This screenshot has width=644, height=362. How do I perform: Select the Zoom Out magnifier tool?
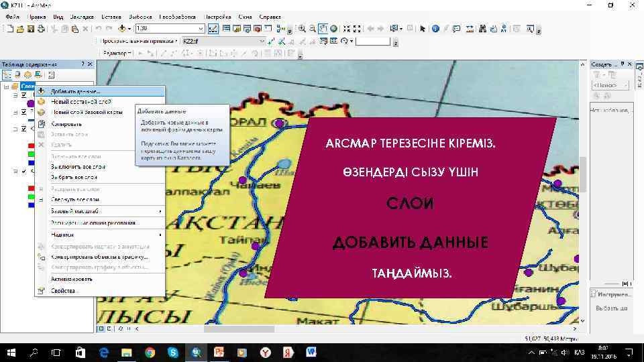point(313,28)
